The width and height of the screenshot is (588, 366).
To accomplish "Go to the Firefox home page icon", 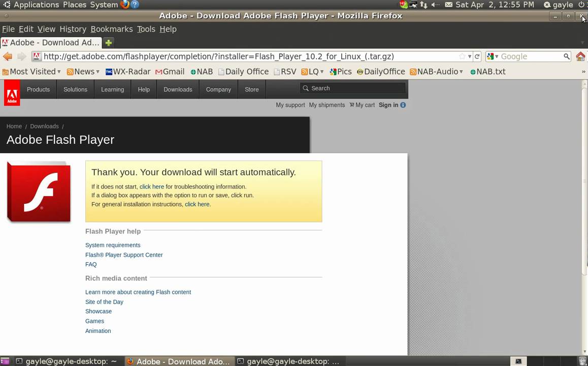I will click(x=580, y=56).
